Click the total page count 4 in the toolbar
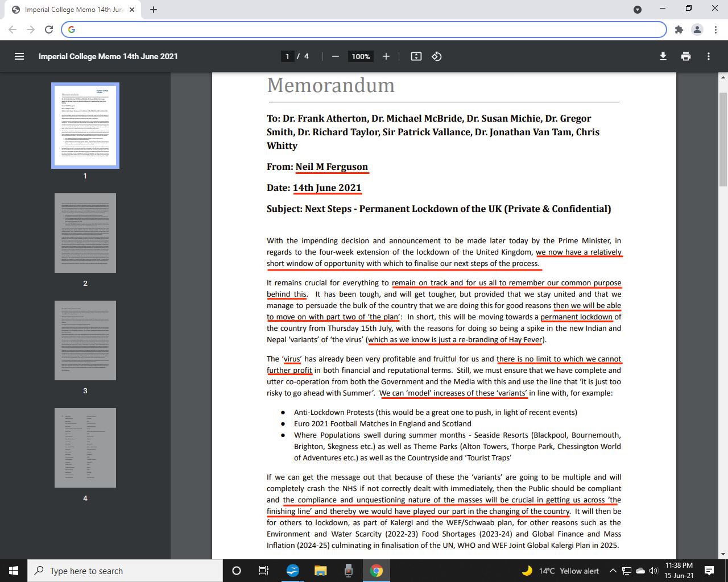This screenshot has height=582, width=728. [307, 56]
